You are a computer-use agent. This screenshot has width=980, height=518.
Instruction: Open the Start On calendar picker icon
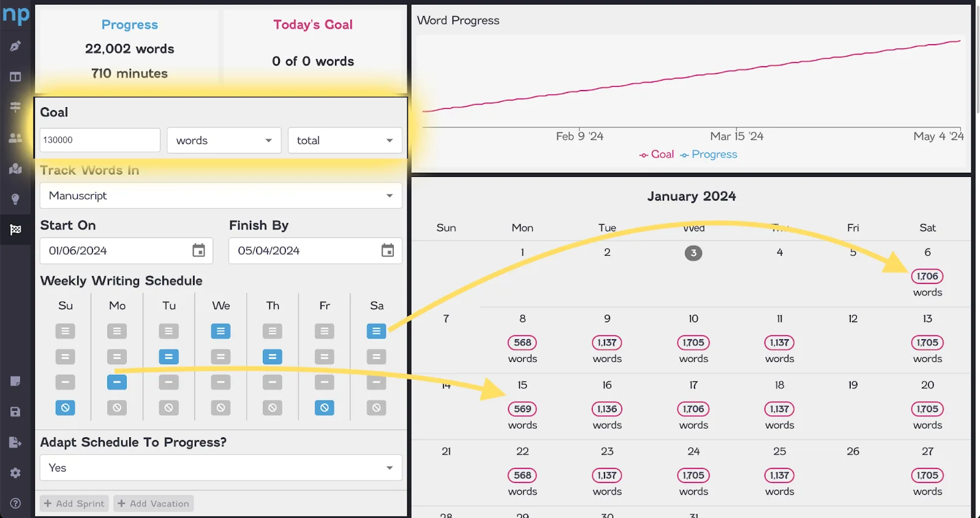tap(198, 250)
